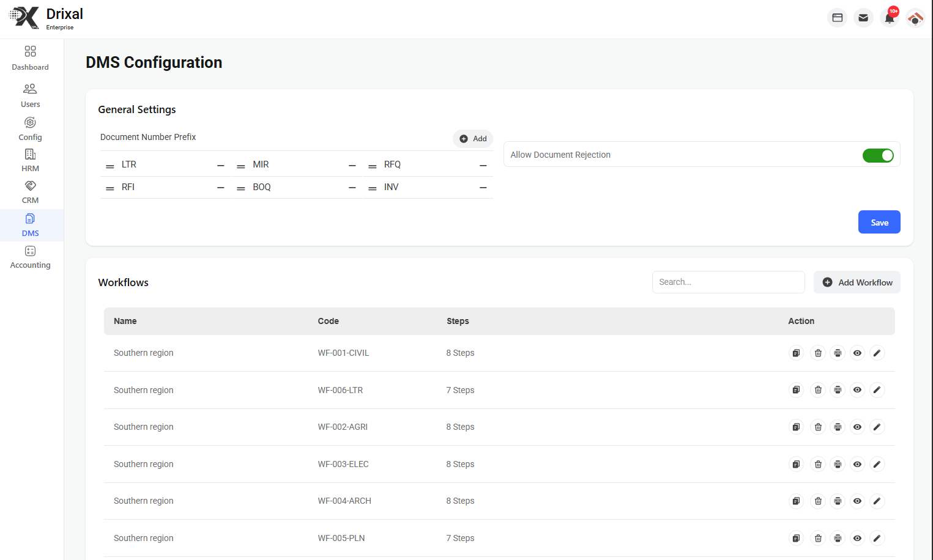Image resolution: width=933 pixels, height=560 pixels.
Task: Navigate to the HRM module
Action: click(x=30, y=160)
